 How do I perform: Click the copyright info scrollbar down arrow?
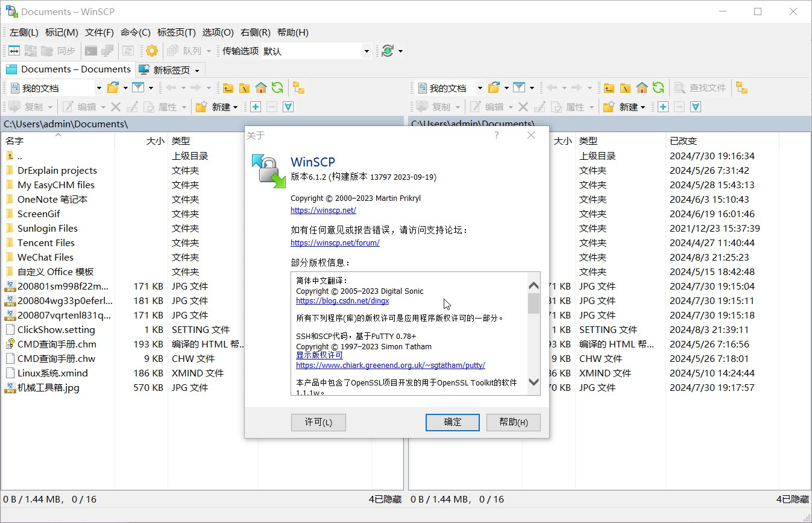533,382
